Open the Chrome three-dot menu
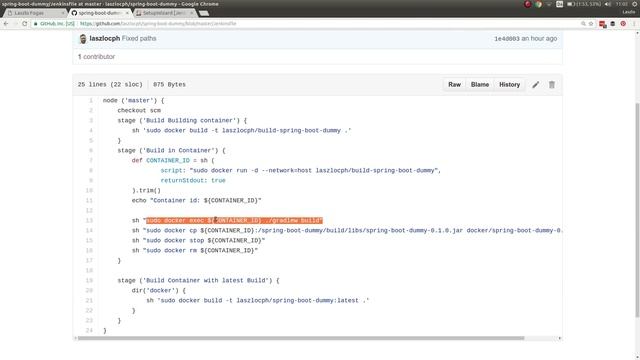Screen dimensions: 640x360 634,24
